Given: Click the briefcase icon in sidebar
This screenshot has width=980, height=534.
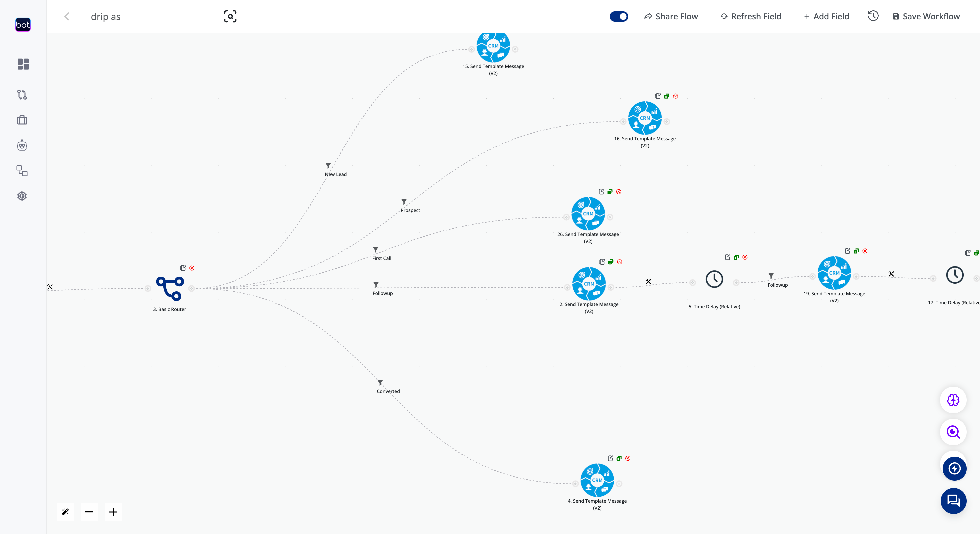Looking at the screenshot, I should [22, 120].
